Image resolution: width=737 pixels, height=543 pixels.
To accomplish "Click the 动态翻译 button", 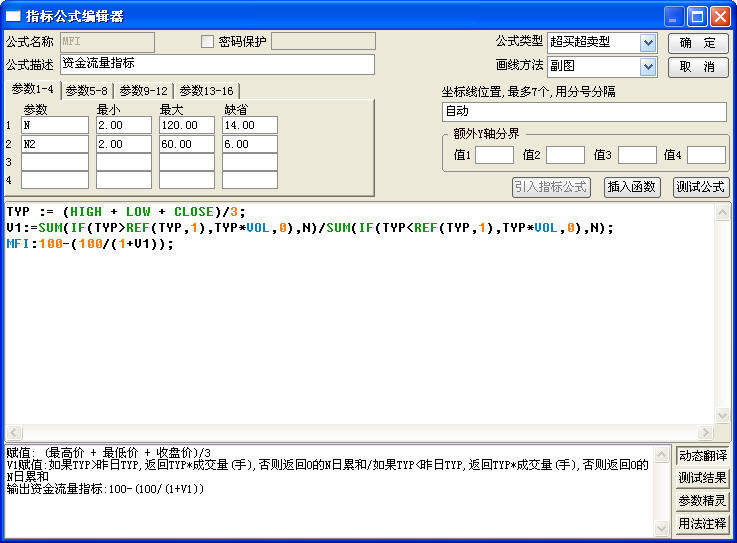I will click(x=703, y=456).
